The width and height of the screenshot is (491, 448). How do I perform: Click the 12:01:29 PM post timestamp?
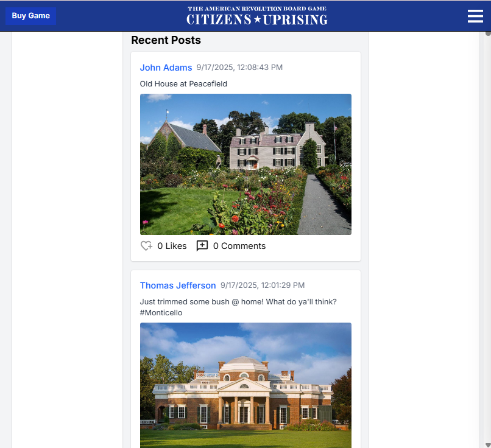point(263,285)
